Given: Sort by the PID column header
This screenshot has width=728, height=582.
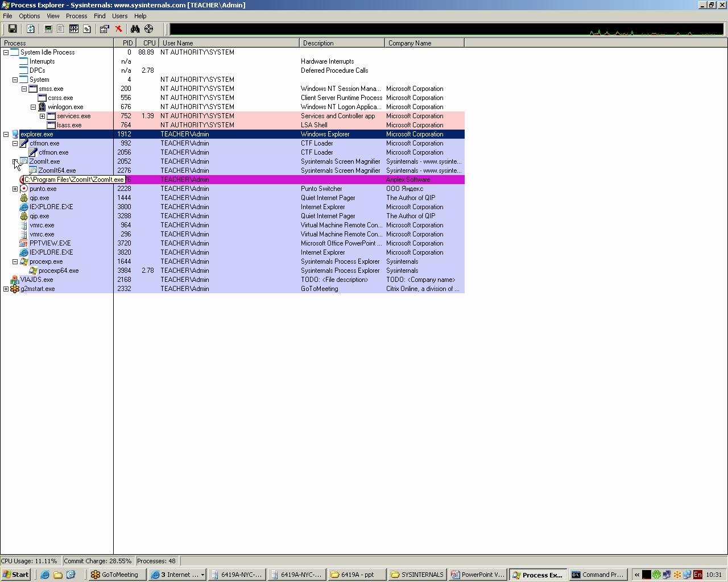Looking at the screenshot, I should coord(125,43).
